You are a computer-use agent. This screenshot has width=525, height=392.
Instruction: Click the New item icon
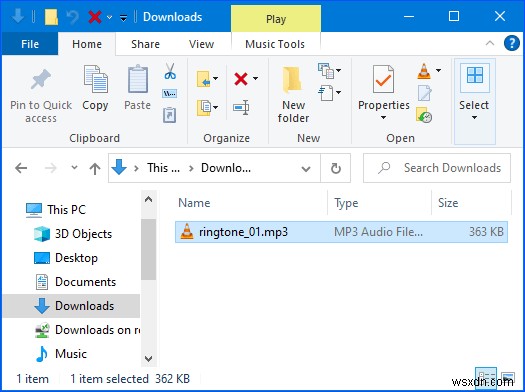pos(326,71)
